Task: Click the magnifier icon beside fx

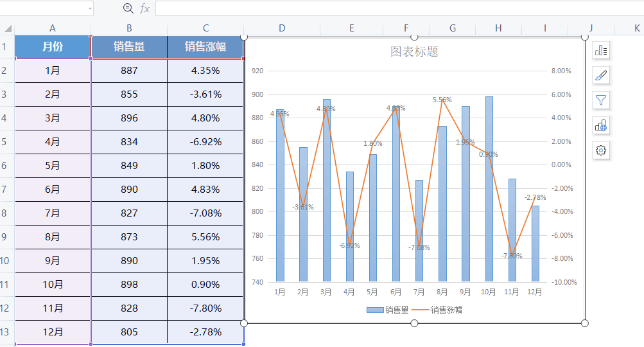Action: [x=128, y=8]
